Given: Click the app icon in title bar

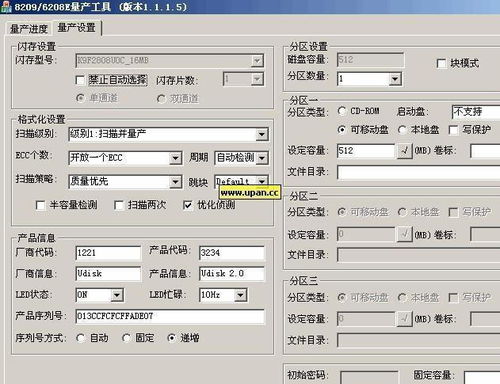Looking at the screenshot, I should coord(6,7).
